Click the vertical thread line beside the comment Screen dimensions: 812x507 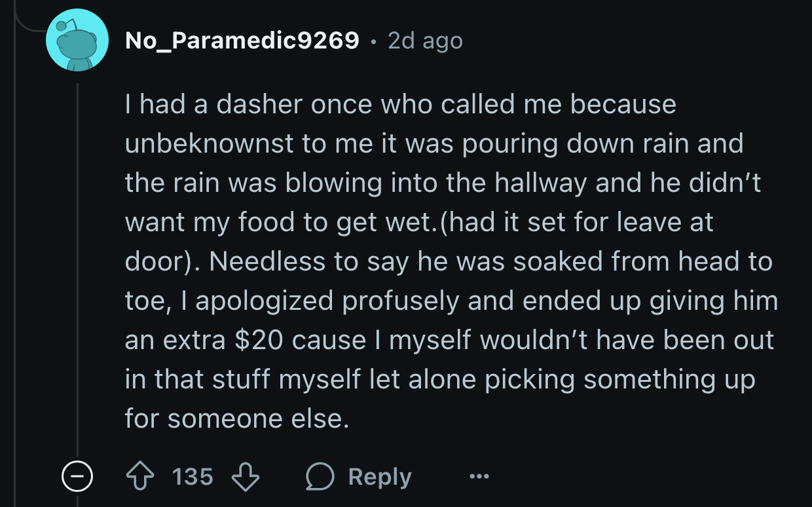click(77, 269)
